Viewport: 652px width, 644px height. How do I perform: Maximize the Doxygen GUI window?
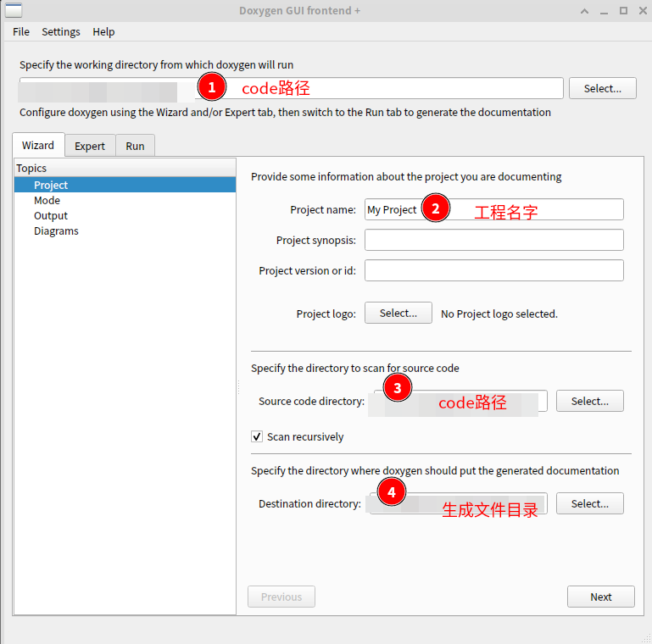click(623, 11)
